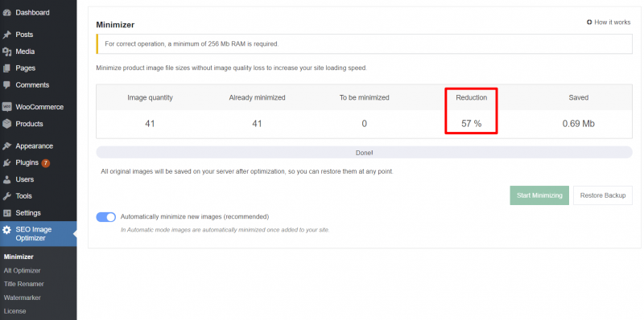The width and height of the screenshot is (644, 320).
Task: Click the Plugins update count badge
Action: tap(45, 163)
